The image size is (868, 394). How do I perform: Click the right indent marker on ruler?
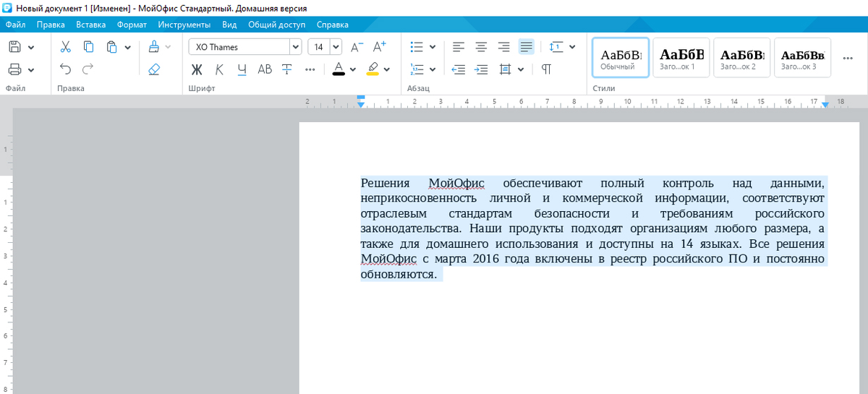click(x=825, y=105)
